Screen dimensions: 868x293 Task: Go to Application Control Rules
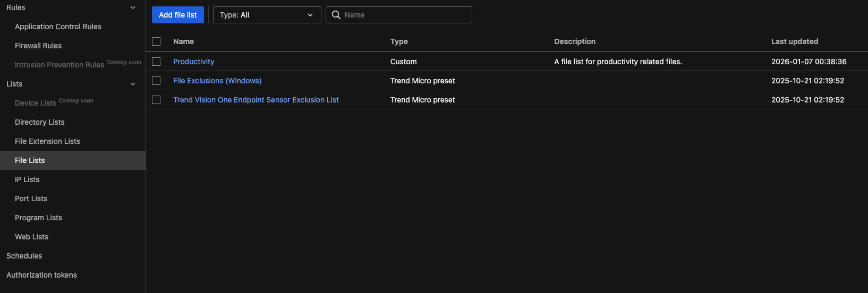(58, 27)
